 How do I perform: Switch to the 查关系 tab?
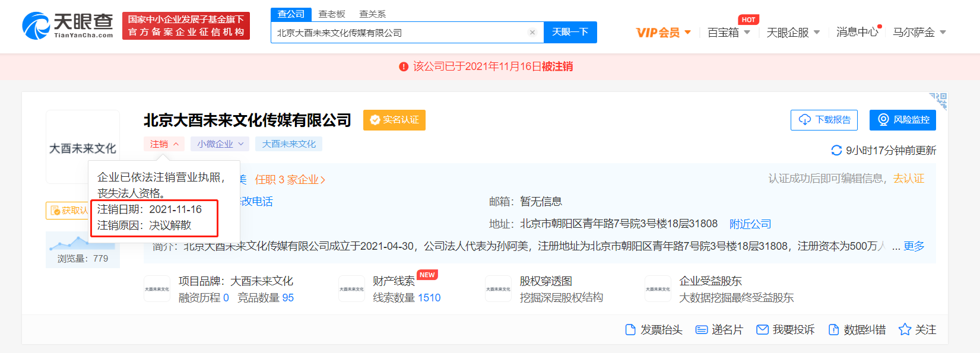coord(373,14)
